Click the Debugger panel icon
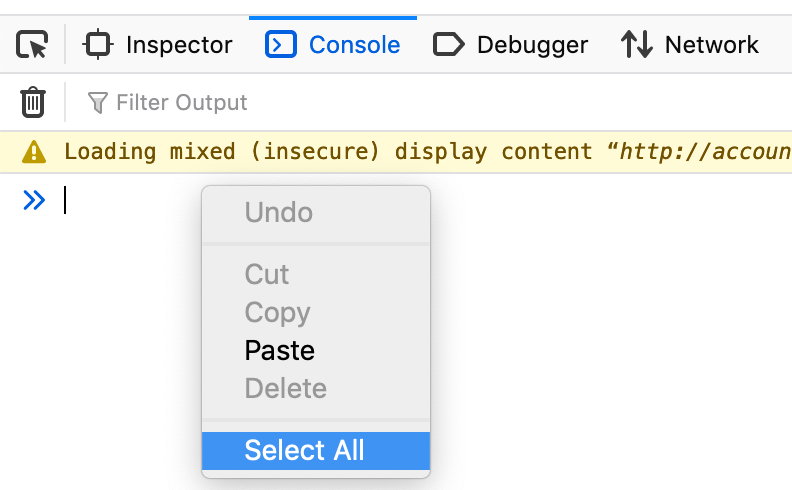This screenshot has width=792, height=490. click(x=448, y=45)
